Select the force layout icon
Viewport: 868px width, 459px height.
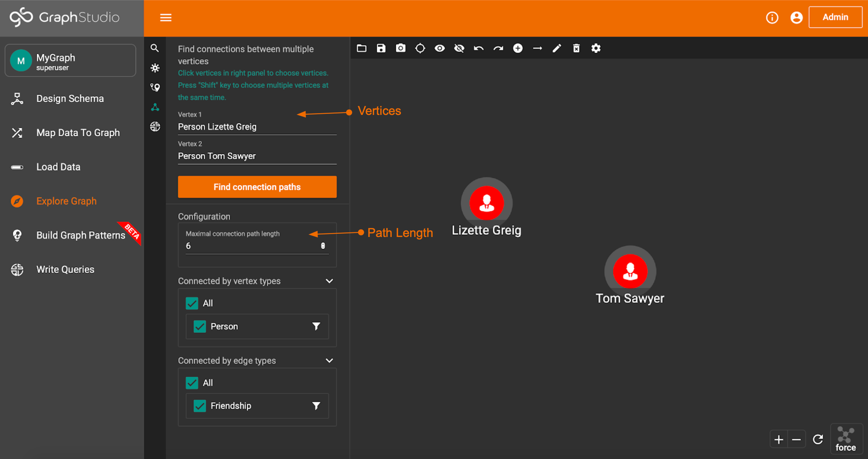[846, 439]
